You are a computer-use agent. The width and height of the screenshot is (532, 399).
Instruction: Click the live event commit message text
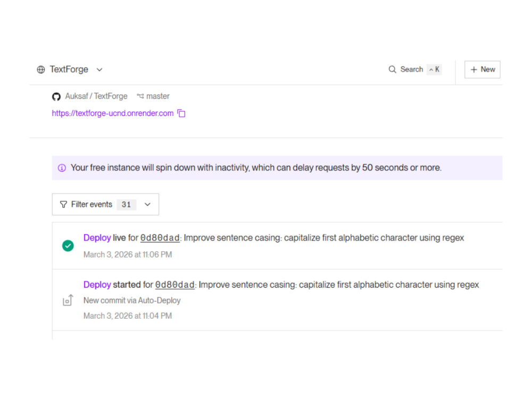pos(323,238)
